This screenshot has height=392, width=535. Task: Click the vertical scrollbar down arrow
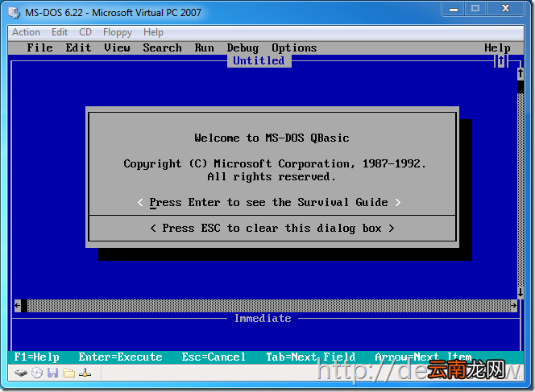pos(520,292)
